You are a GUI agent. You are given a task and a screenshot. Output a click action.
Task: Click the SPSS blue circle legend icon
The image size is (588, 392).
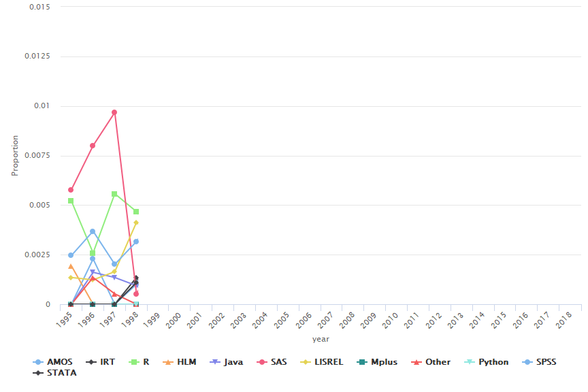pyautogui.click(x=523, y=362)
